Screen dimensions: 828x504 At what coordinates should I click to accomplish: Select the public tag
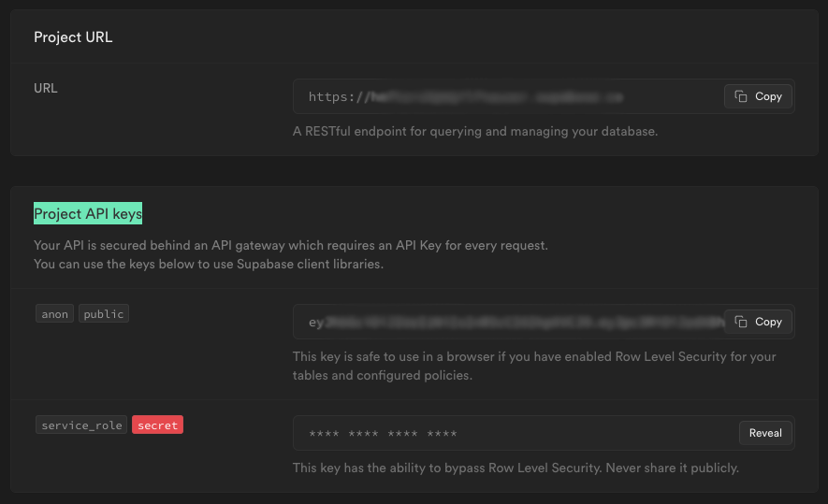click(104, 313)
